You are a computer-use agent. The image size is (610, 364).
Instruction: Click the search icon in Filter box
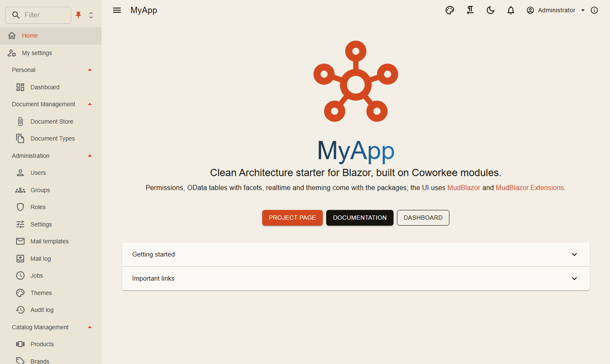[x=16, y=15]
